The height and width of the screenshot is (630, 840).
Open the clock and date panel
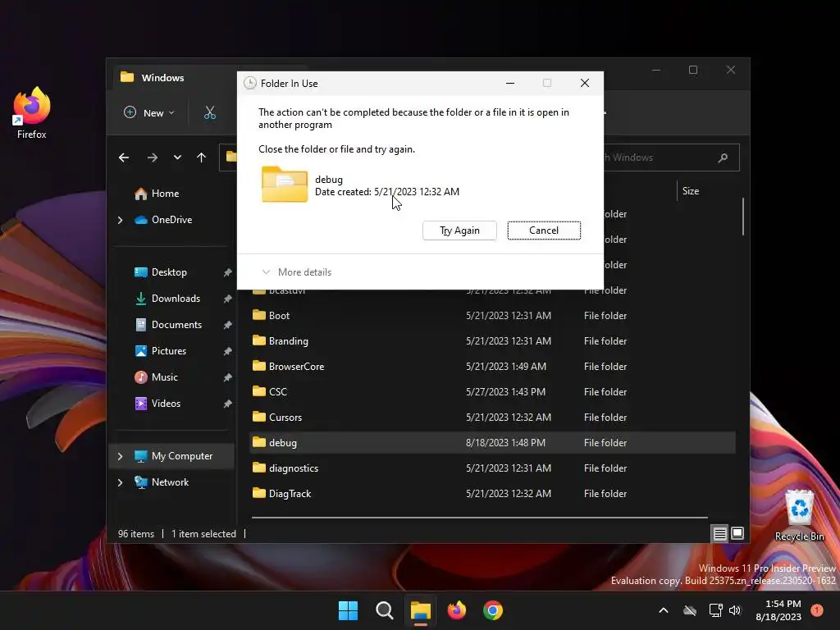pyautogui.click(x=778, y=610)
